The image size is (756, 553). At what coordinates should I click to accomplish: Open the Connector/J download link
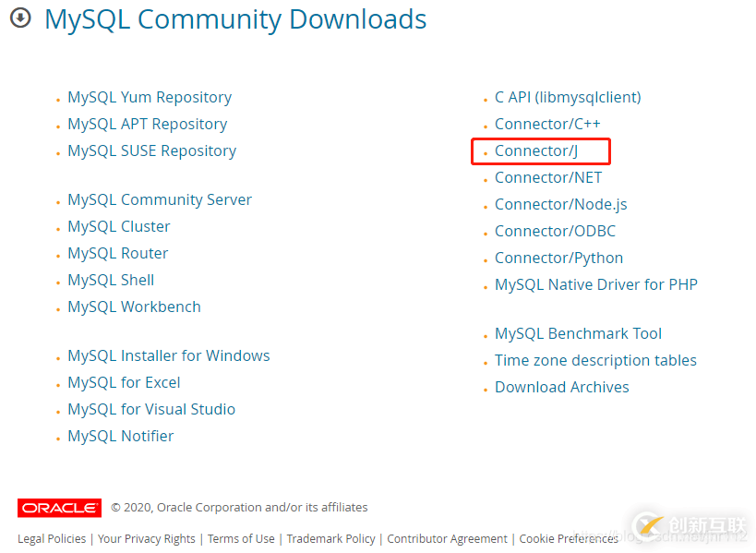(x=536, y=150)
